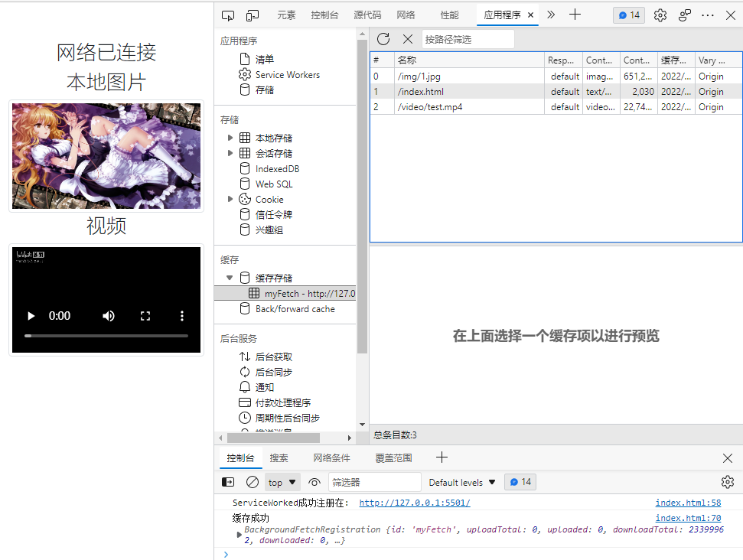Switch to the 搜索 console drawer tab

(x=279, y=457)
